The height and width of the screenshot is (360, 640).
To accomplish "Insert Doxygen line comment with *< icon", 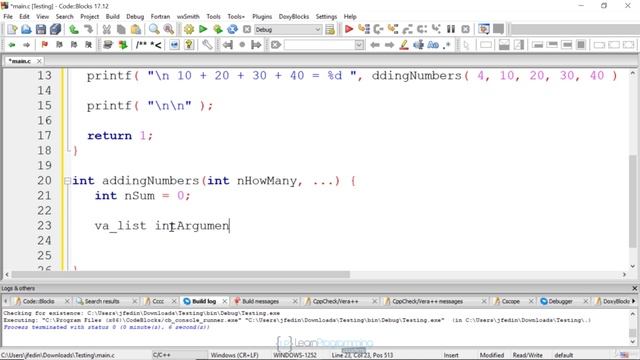I will pyautogui.click(x=156, y=44).
